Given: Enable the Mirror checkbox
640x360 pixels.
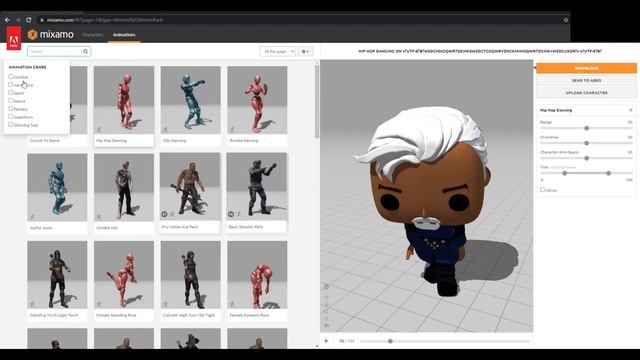Looking at the screenshot, I should [542, 189].
